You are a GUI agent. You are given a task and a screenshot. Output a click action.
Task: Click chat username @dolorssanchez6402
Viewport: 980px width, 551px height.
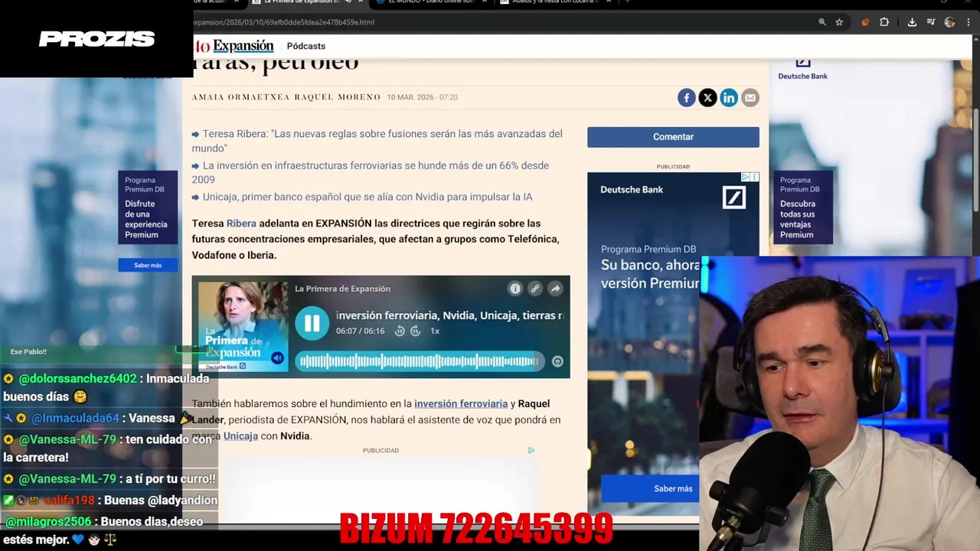(77, 378)
